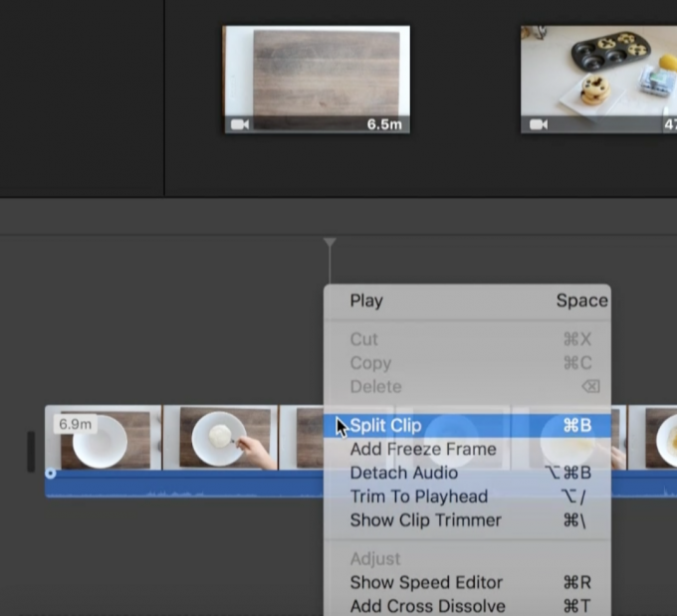This screenshot has height=616, width=677.
Task: Click the clip's dark left trim handle
Action: click(31, 452)
